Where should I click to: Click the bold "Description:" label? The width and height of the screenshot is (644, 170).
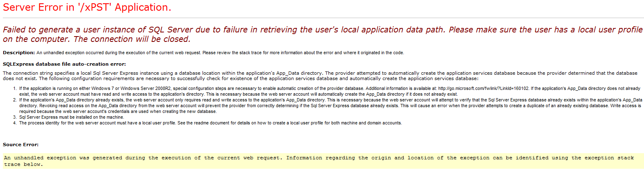click(x=19, y=53)
